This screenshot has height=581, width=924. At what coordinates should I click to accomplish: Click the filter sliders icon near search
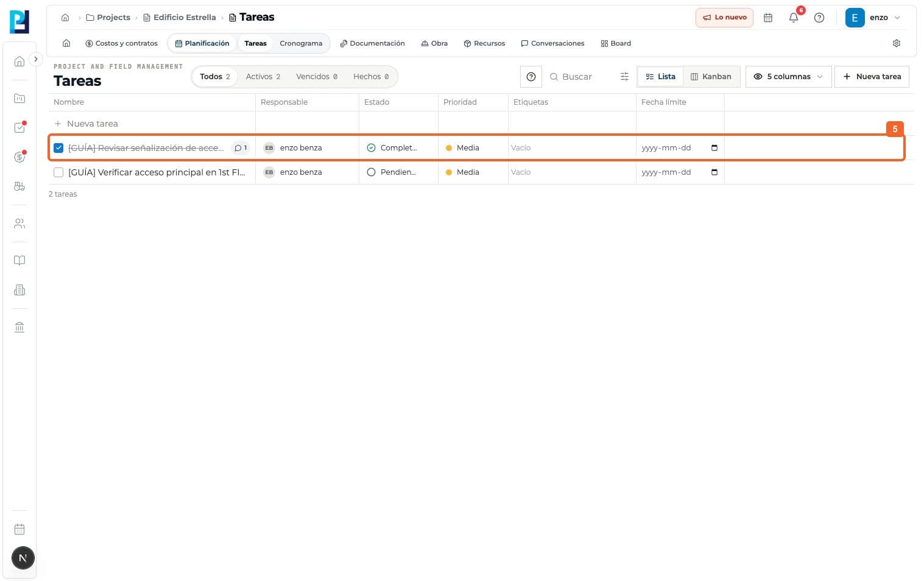[624, 77]
